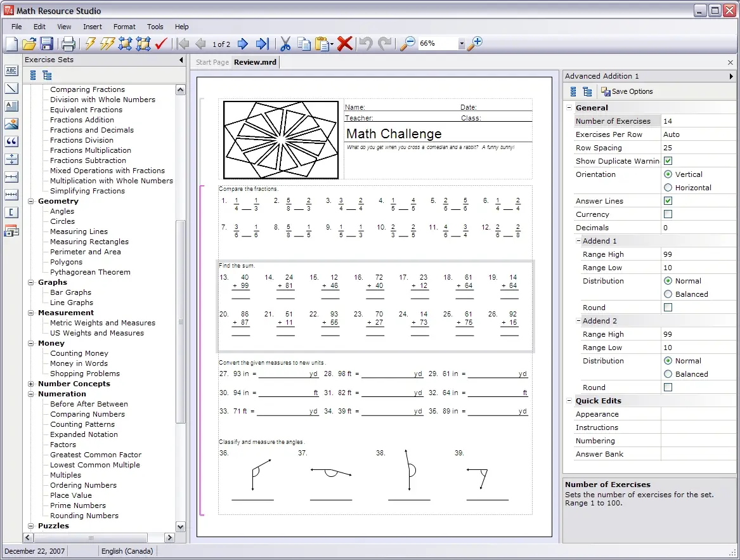The width and height of the screenshot is (740, 560).
Task: Collapse the Quick Edits section
Action: (x=569, y=400)
